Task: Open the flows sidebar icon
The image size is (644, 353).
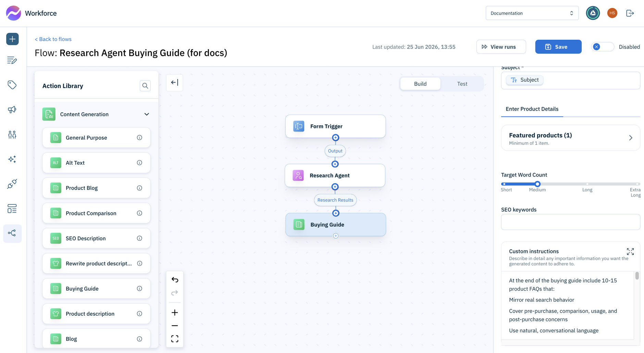Action: 12,233
